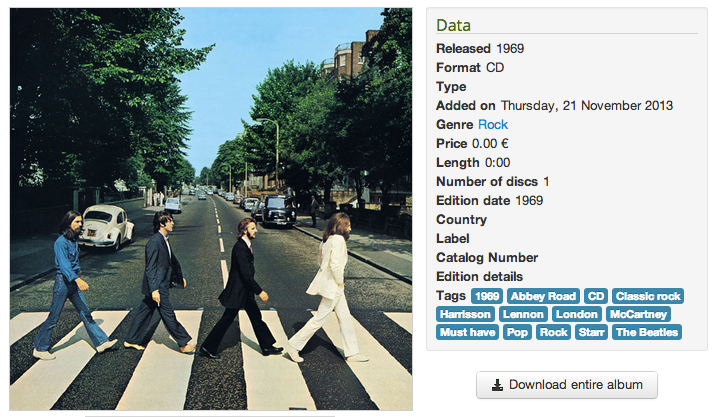Select the Harrisson tag
Viewport: 718px width, 417px height.
tap(465, 314)
